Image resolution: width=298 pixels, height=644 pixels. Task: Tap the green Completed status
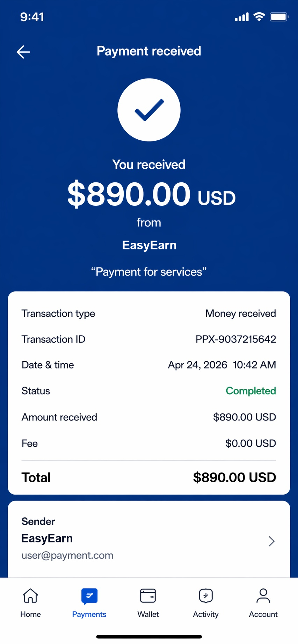point(251,391)
